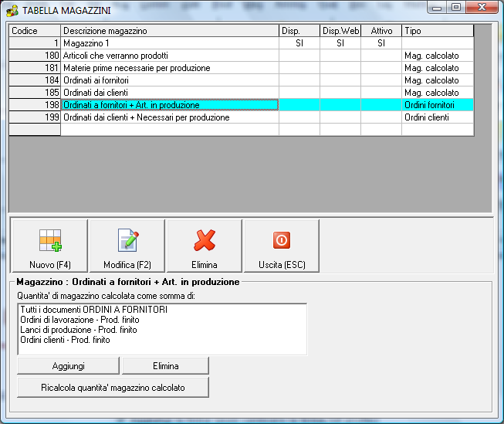Select list entry Tutti i documenti ORDINI A FORNITORI

[94, 310]
